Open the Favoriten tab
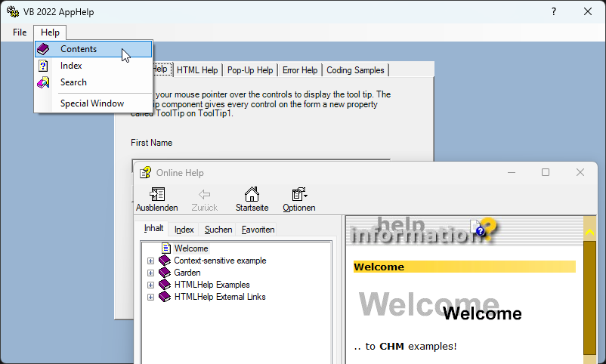This screenshot has width=606, height=364. tap(258, 230)
